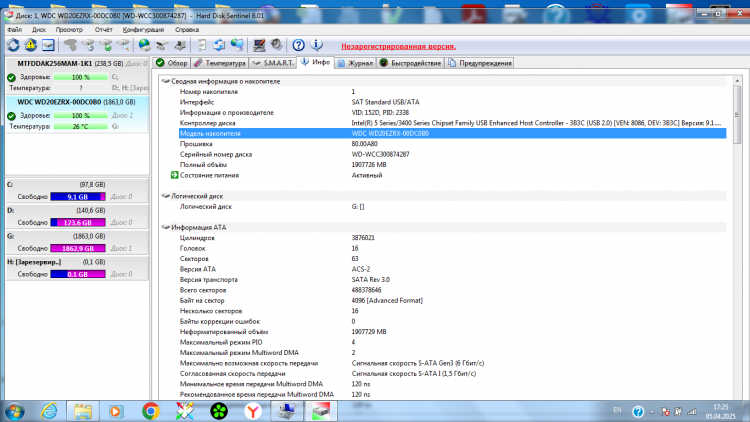This screenshot has width=750, height=422.
Task: Open the Просмотр menu
Action: point(69,30)
